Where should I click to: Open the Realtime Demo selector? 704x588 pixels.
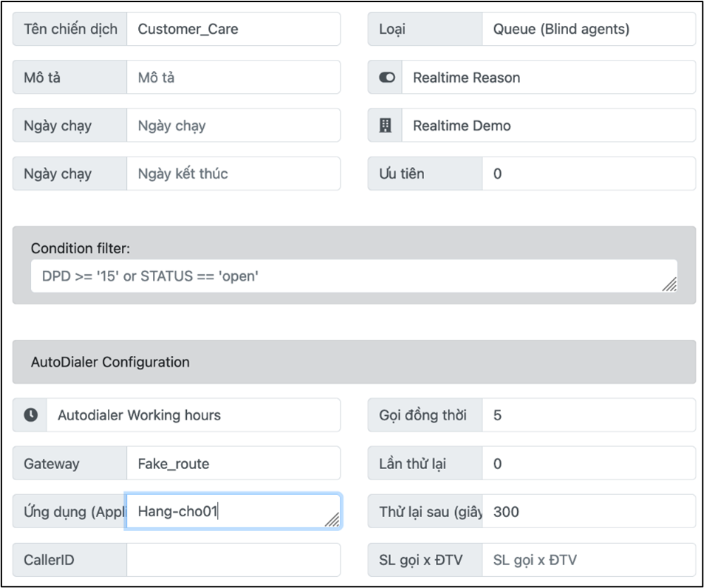click(x=548, y=126)
